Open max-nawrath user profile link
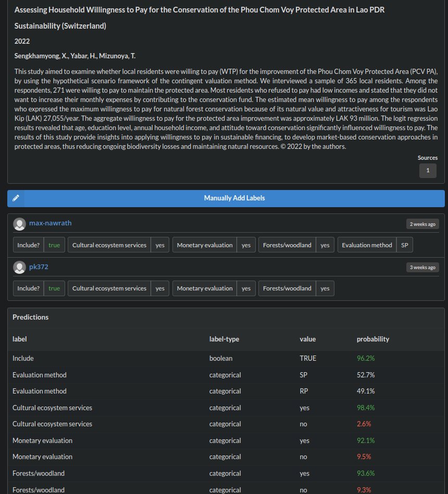Image resolution: width=448 pixels, height=494 pixels. pos(51,223)
